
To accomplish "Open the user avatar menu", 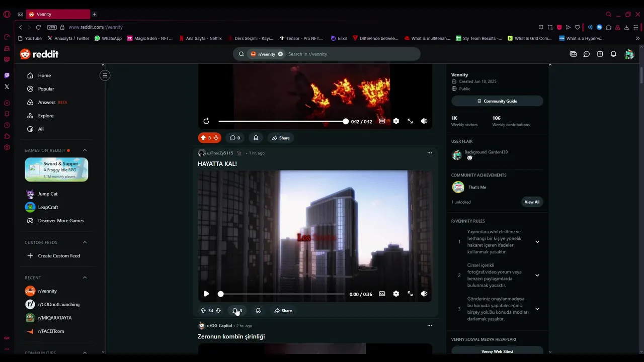I will pyautogui.click(x=629, y=54).
